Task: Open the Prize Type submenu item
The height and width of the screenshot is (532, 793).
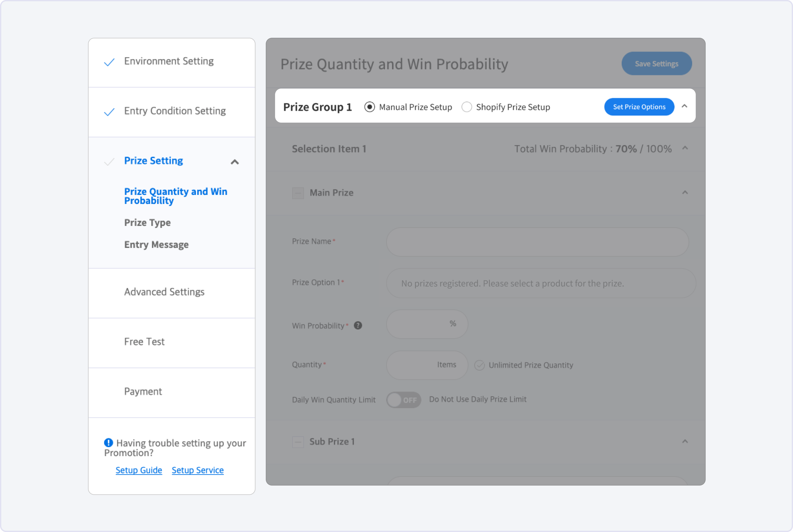Action: click(147, 223)
